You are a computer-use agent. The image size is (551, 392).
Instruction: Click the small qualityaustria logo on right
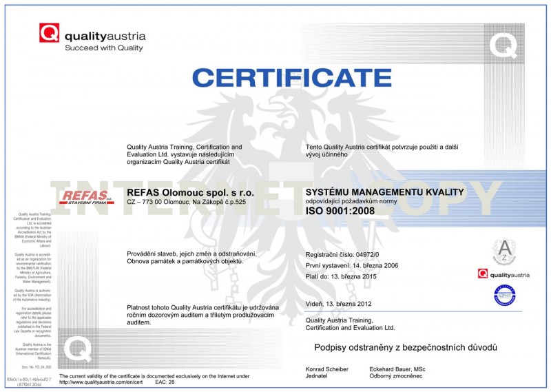point(503,274)
